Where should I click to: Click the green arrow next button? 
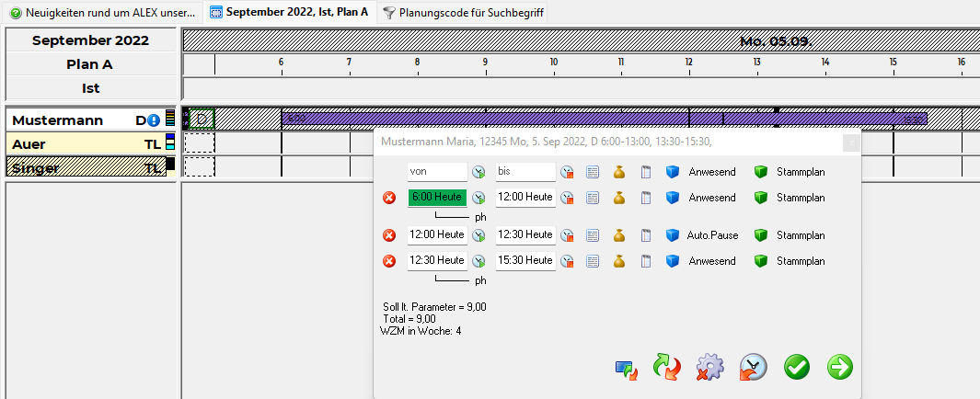click(839, 367)
